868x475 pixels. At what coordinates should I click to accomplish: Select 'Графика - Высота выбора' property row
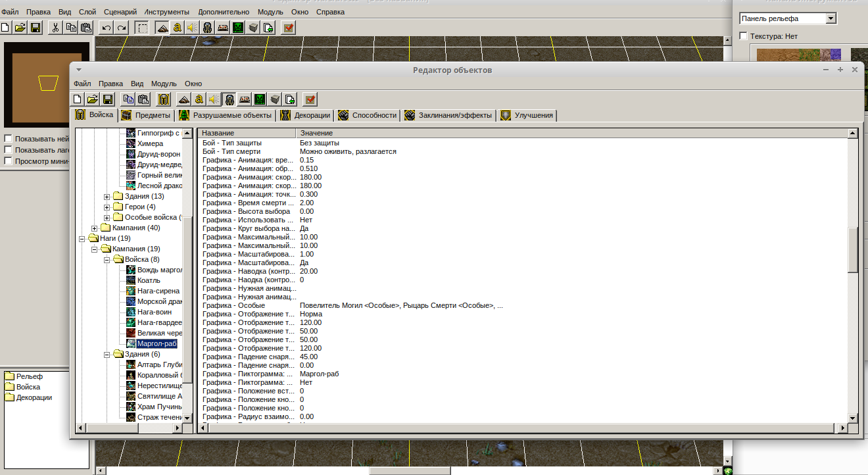click(523, 211)
